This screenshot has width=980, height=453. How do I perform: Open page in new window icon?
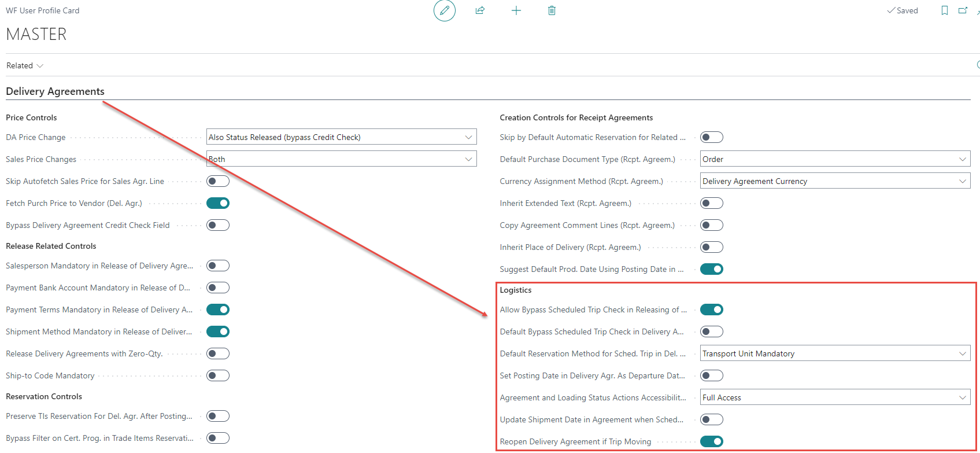963,10
